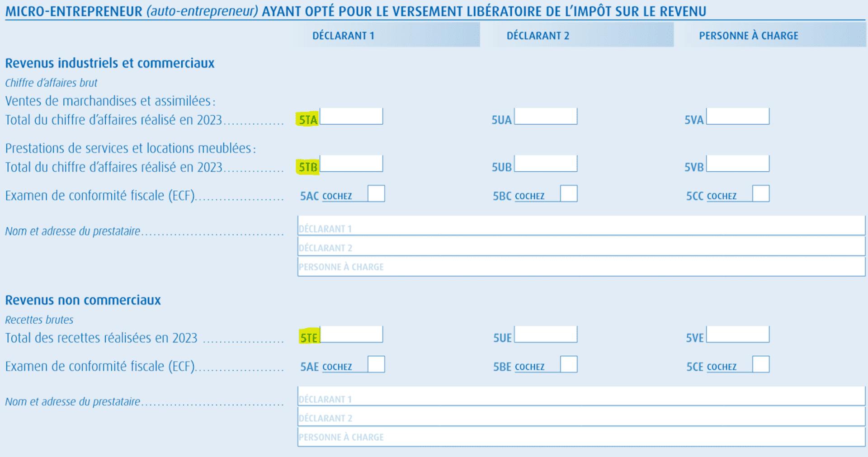The width and height of the screenshot is (868, 457).
Task: Check the 5BC cochez box
Action: click(569, 193)
